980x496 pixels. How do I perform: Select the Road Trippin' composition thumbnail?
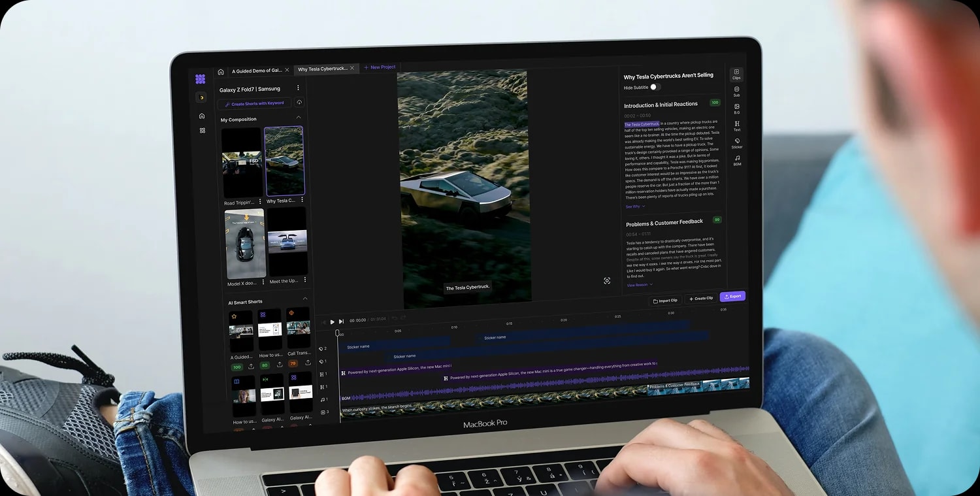point(242,162)
